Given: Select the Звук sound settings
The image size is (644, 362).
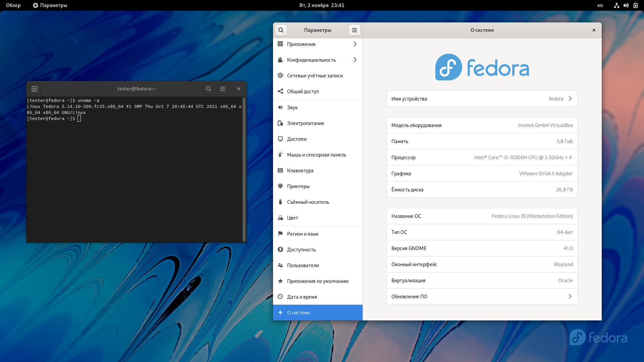Looking at the screenshot, I should (318, 108).
